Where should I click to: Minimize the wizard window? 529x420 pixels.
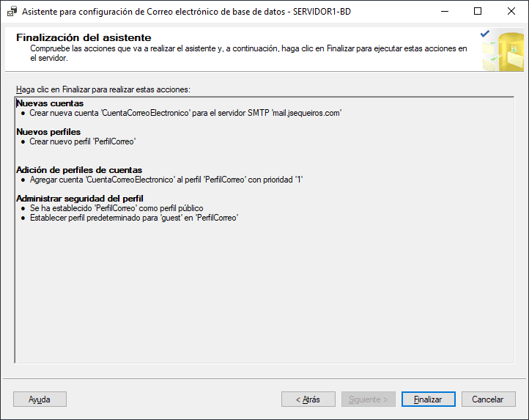(444, 12)
